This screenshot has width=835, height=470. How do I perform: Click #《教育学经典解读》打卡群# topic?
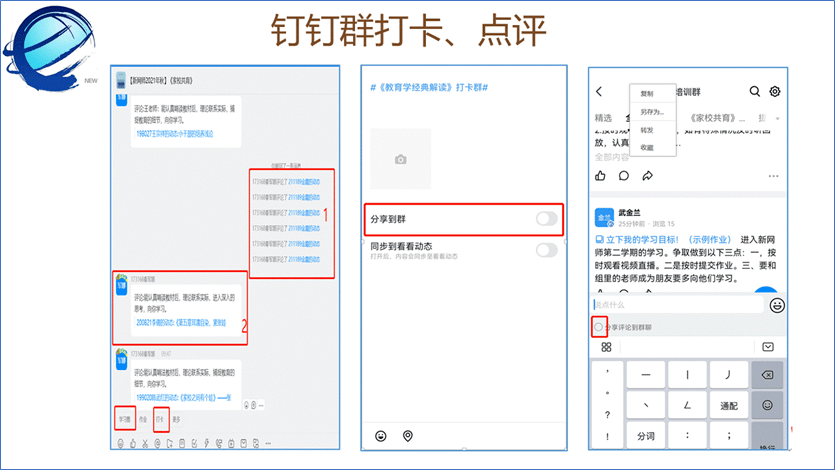pos(429,87)
